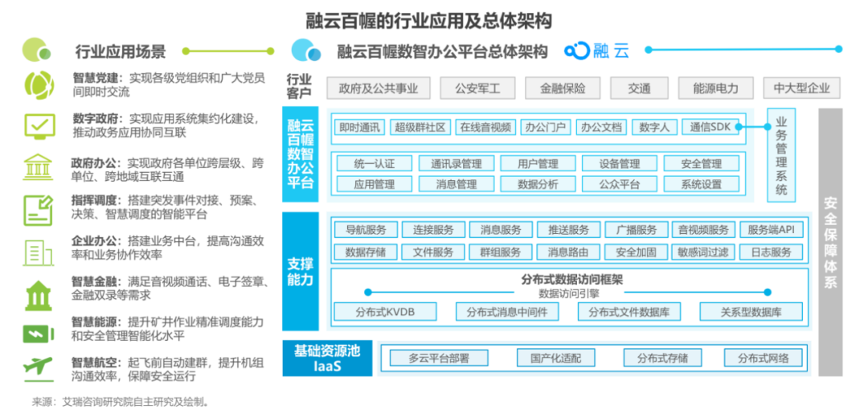Click the 超级群社区 module

coord(420,128)
